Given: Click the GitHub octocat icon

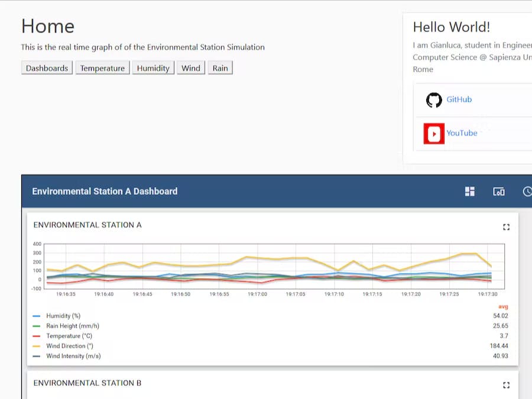Looking at the screenshot, I should coord(434,100).
